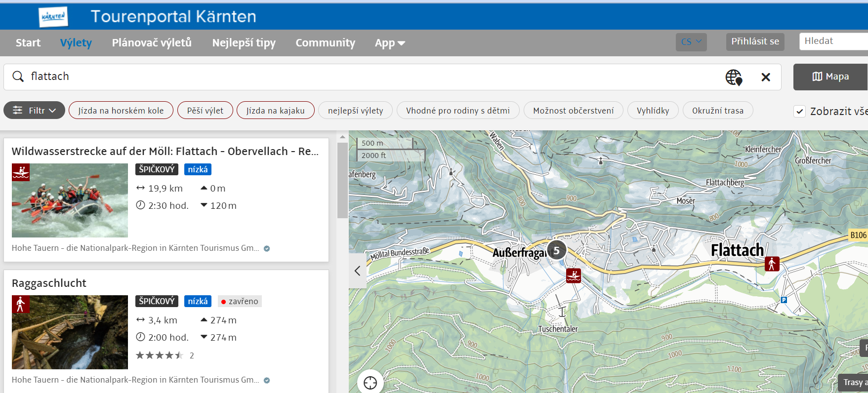Image resolution: width=868 pixels, height=393 pixels.
Task: Click the red hiker marker near Flattach
Action: click(x=772, y=264)
